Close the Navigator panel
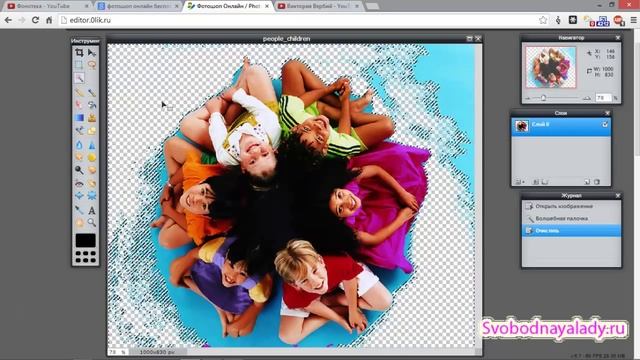Image resolution: width=640 pixels, height=360 pixels. [618, 38]
